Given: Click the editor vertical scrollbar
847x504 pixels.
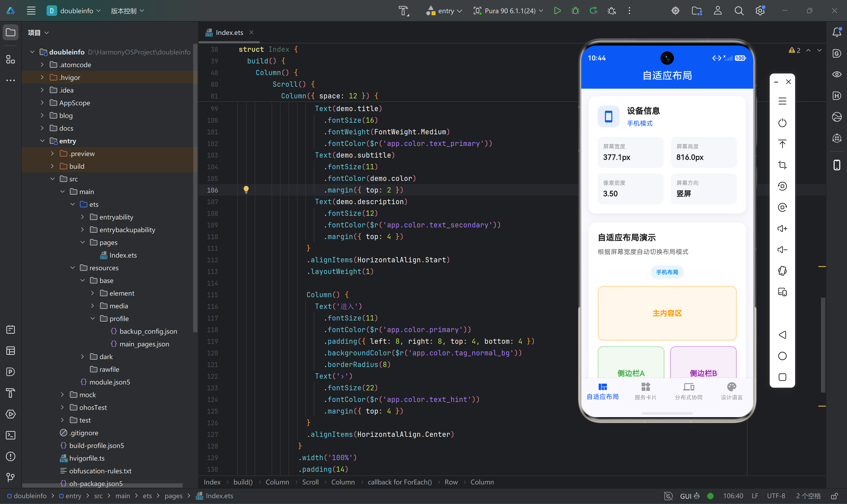Looking at the screenshot, I should pyautogui.click(x=823, y=345).
